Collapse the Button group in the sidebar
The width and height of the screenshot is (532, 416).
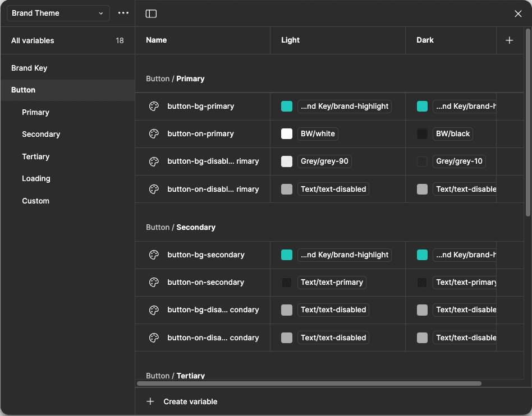[23, 90]
